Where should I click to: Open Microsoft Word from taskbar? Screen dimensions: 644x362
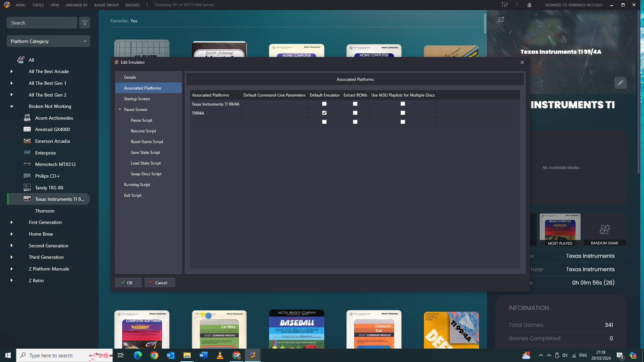[x=204, y=355]
